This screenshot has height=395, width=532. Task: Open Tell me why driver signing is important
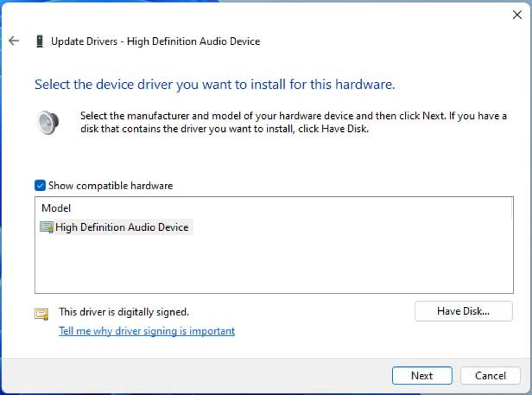tap(147, 331)
